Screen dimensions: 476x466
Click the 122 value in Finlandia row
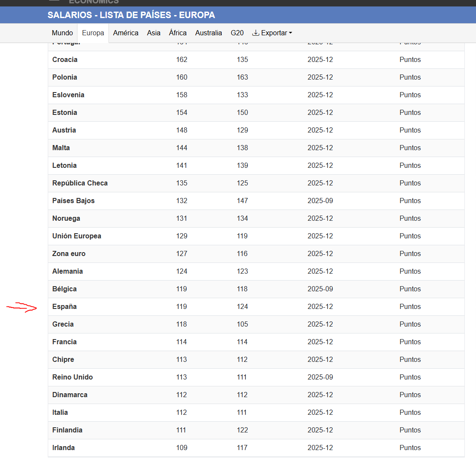click(242, 429)
